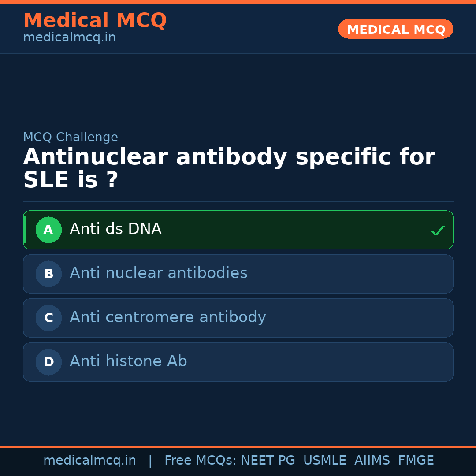
Task: Click the orange MEDICAL MCQ badge
Action: coord(395,29)
